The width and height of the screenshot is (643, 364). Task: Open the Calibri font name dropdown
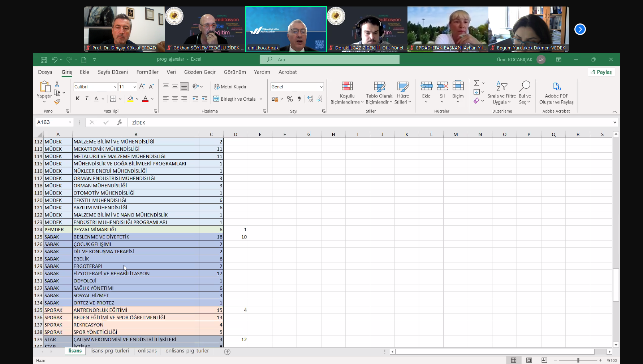pyautogui.click(x=115, y=87)
